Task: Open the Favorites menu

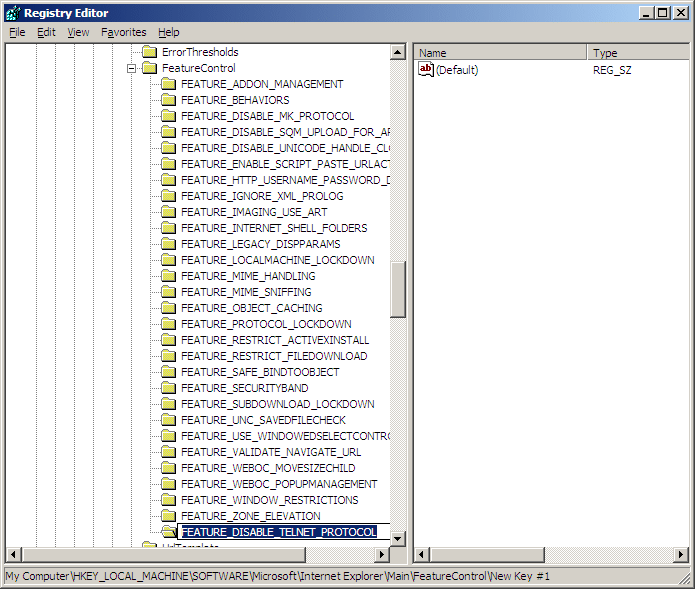Action: click(x=123, y=32)
